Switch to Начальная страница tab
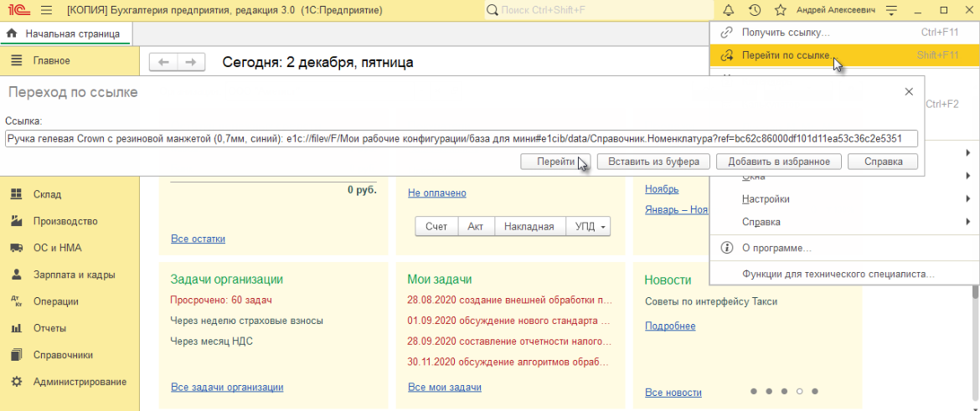This screenshot has width=980, height=411. coord(71,34)
